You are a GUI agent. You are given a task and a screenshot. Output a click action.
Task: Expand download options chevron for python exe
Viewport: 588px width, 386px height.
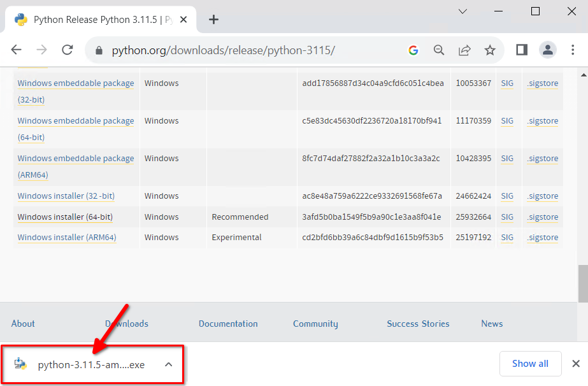169,364
